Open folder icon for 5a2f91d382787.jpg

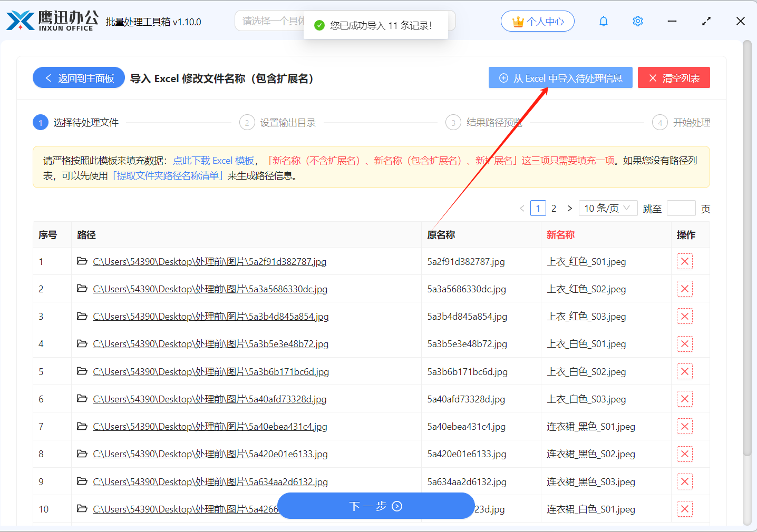(82, 261)
